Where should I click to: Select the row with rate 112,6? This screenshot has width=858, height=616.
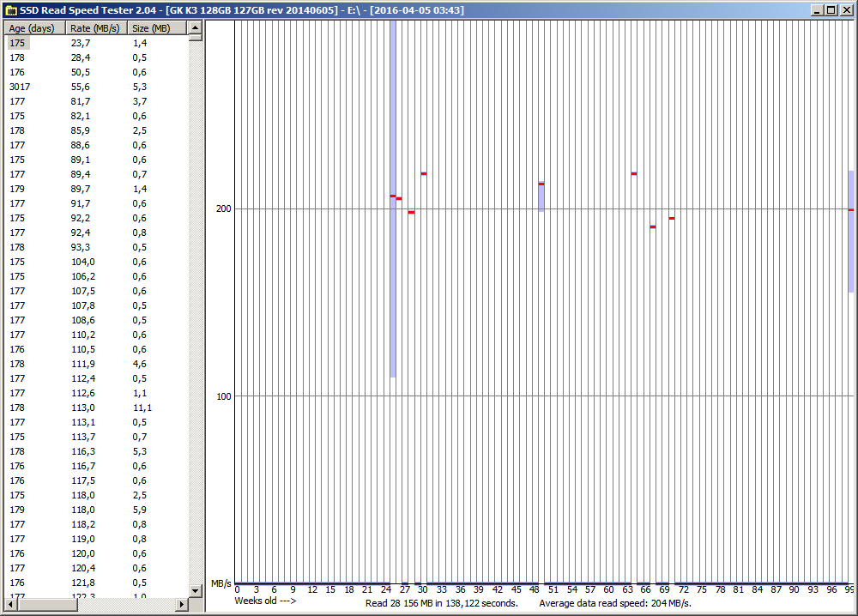pos(96,393)
